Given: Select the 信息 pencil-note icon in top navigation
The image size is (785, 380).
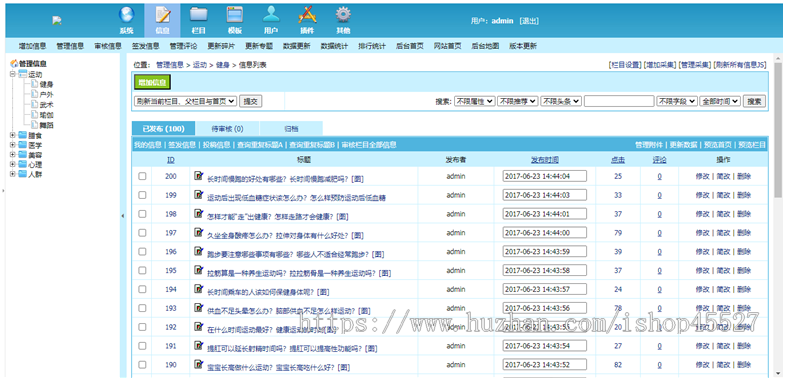Looking at the screenshot, I should pos(162,15).
